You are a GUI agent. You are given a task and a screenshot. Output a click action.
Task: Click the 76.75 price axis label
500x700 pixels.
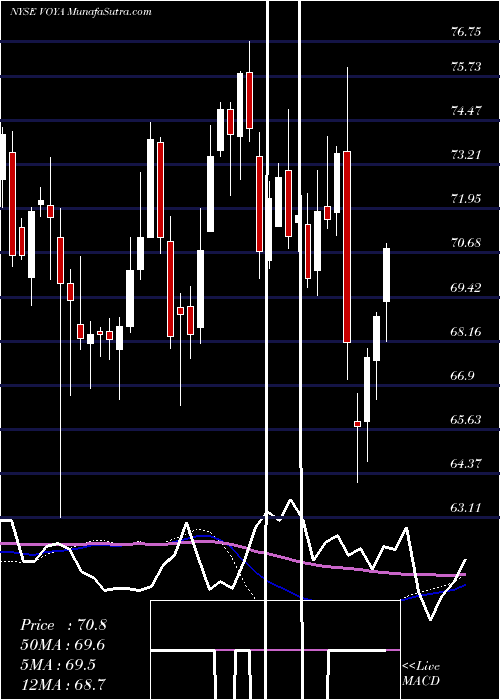466,32
